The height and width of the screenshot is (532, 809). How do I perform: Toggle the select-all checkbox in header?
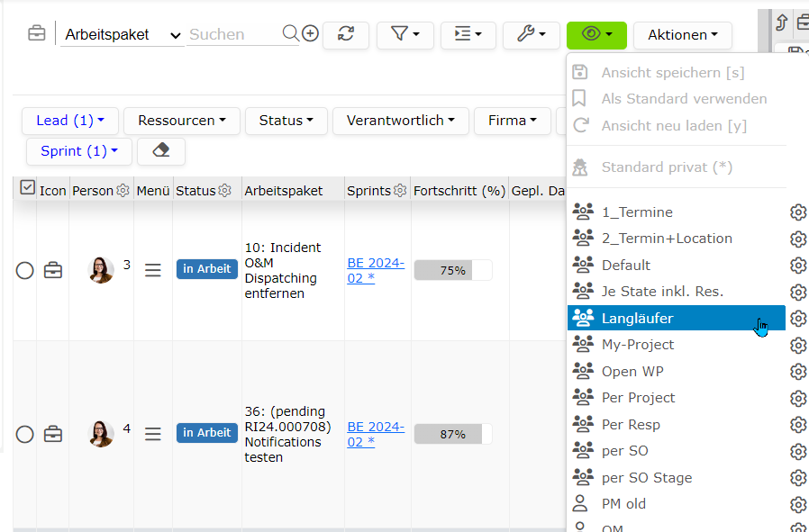27,187
